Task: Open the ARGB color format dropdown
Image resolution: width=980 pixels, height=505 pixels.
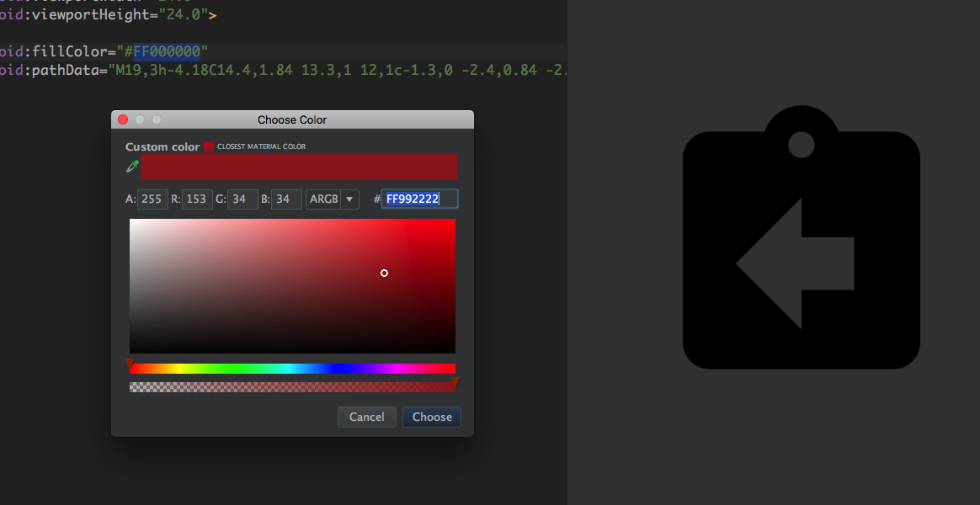Action: [333, 199]
